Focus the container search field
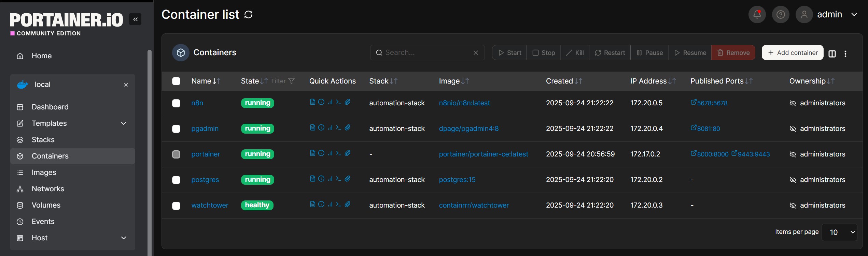868x256 pixels. (427, 52)
